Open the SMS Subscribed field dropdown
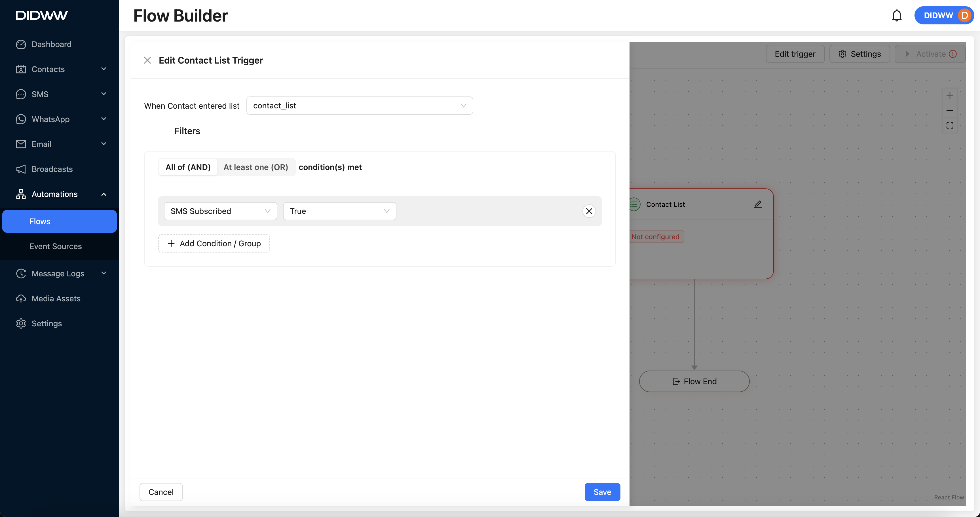980x517 pixels. [220, 211]
